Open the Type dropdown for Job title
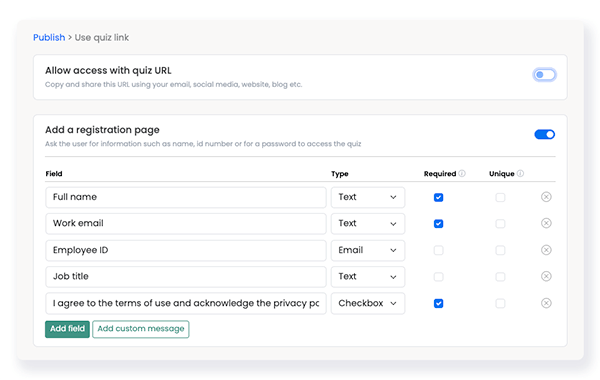The image size is (600, 380). point(368,277)
